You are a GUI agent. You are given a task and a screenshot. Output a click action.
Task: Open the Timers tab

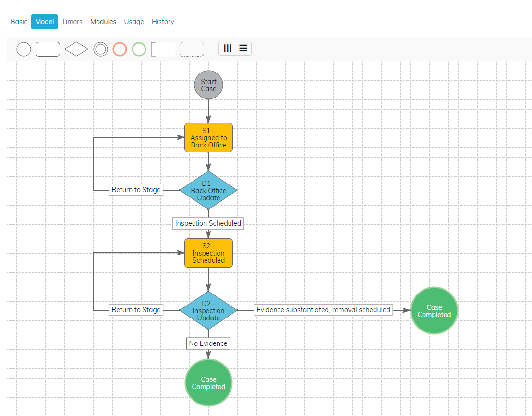coord(72,22)
